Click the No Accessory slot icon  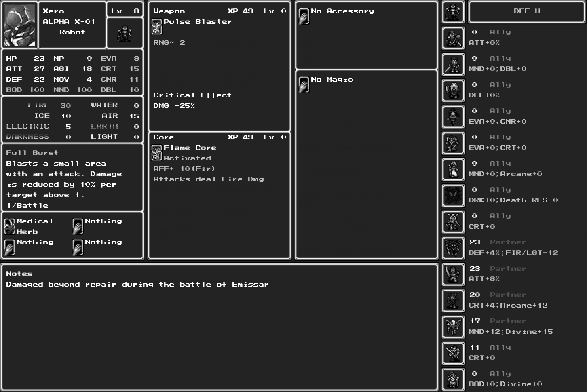click(x=304, y=16)
